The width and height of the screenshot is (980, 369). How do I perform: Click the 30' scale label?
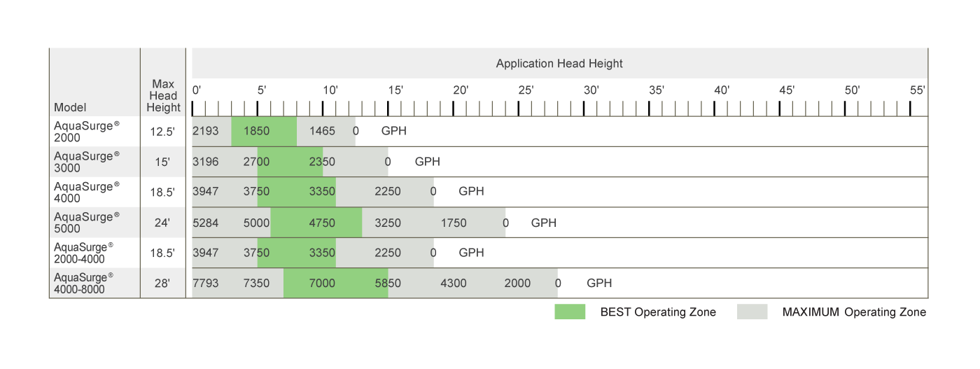tap(591, 90)
